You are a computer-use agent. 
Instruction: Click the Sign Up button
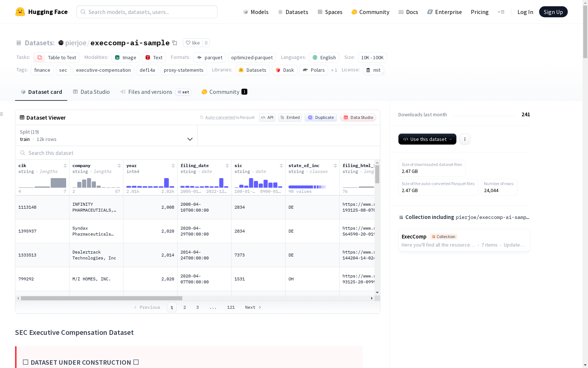pyautogui.click(x=553, y=12)
